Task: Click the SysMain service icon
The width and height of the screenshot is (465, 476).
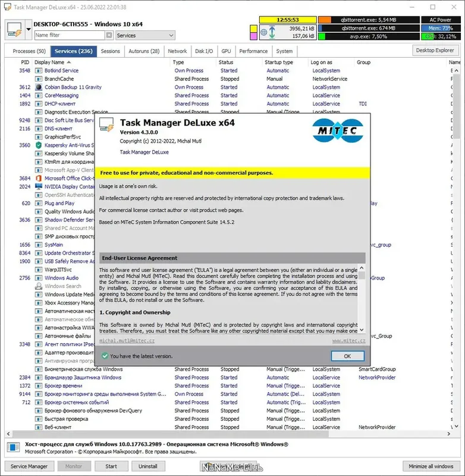Action: click(39, 245)
